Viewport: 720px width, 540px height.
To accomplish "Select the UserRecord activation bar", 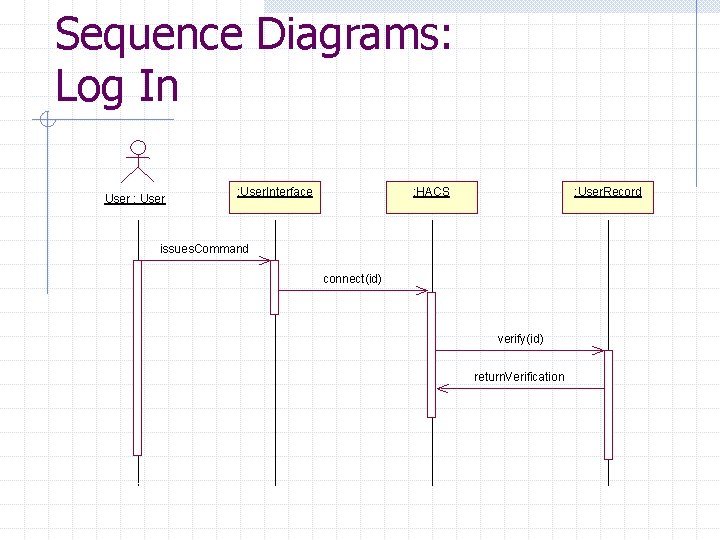I will [x=608, y=405].
